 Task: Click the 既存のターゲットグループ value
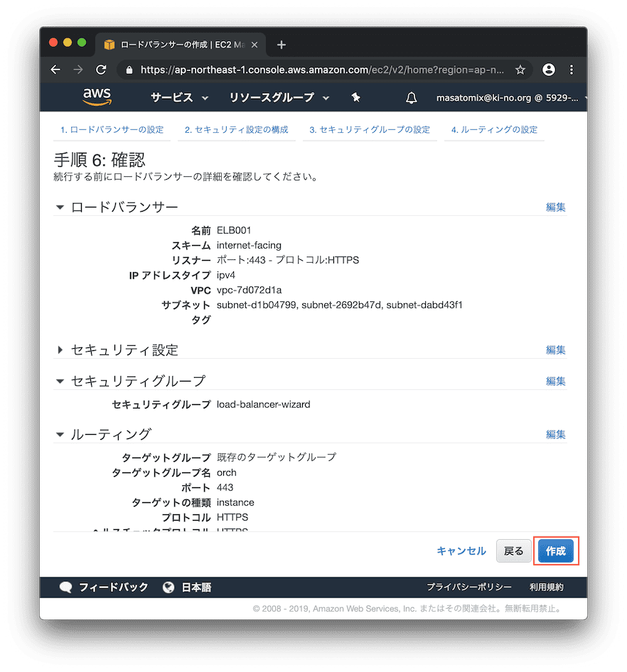point(277,457)
